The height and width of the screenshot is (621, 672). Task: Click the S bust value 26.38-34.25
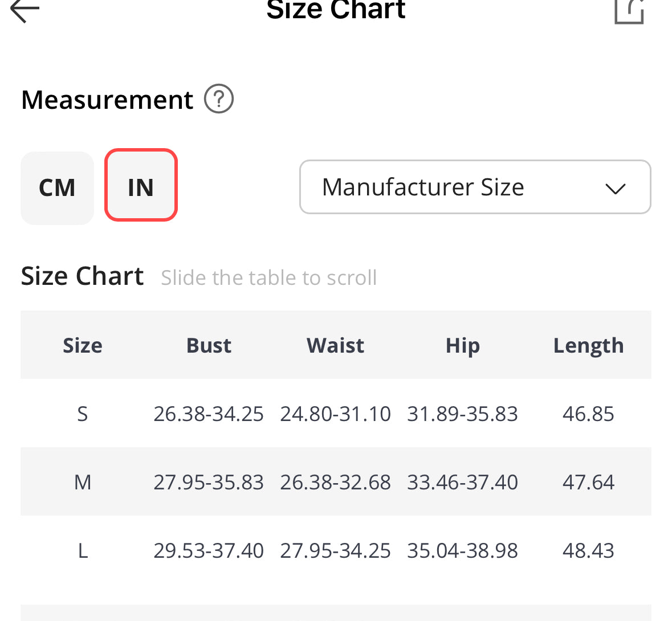[x=209, y=414]
